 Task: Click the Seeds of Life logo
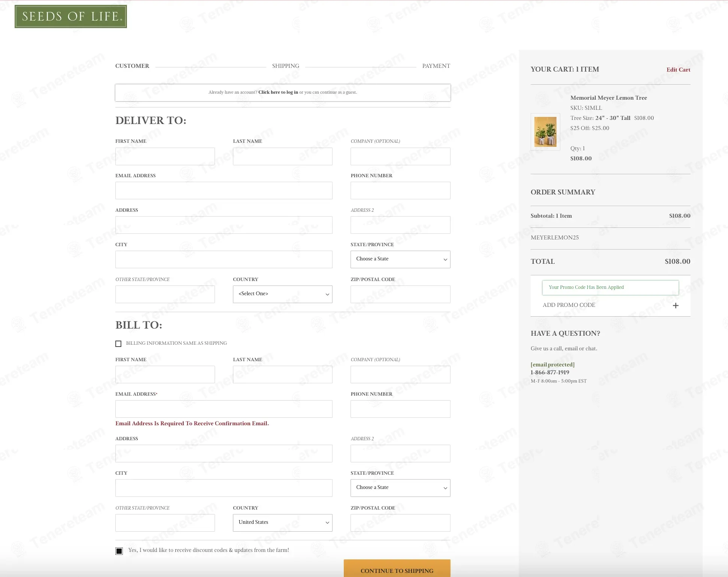click(71, 16)
